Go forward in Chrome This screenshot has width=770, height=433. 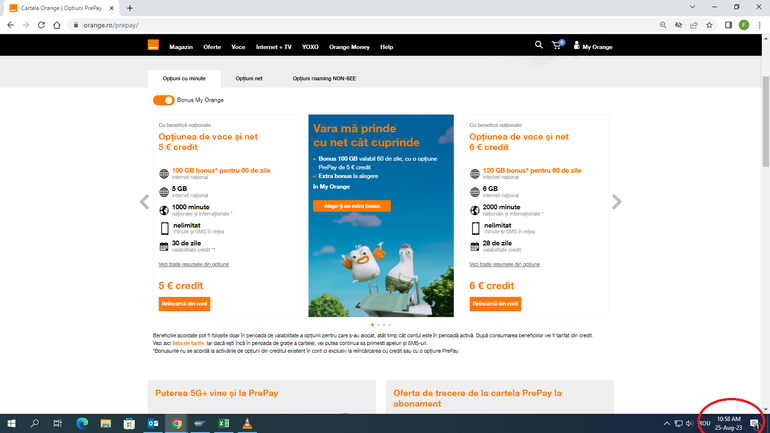pyautogui.click(x=26, y=25)
